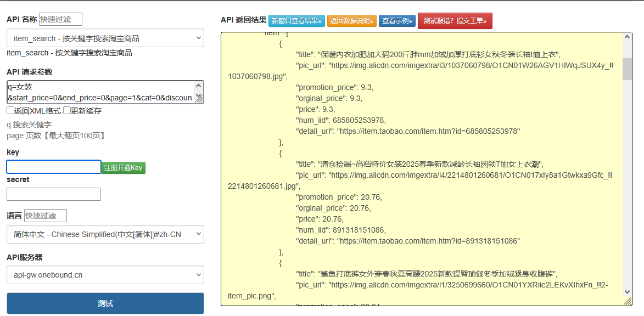Image resolution: width=644 pixels, height=316 pixels.
Task: Click the results scrollbar down arrow
Action: pos(627,291)
